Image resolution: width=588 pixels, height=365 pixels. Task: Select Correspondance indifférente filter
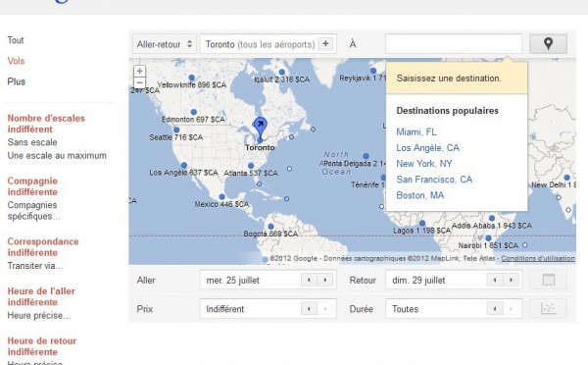pyautogui.click(x=43, y=246)
